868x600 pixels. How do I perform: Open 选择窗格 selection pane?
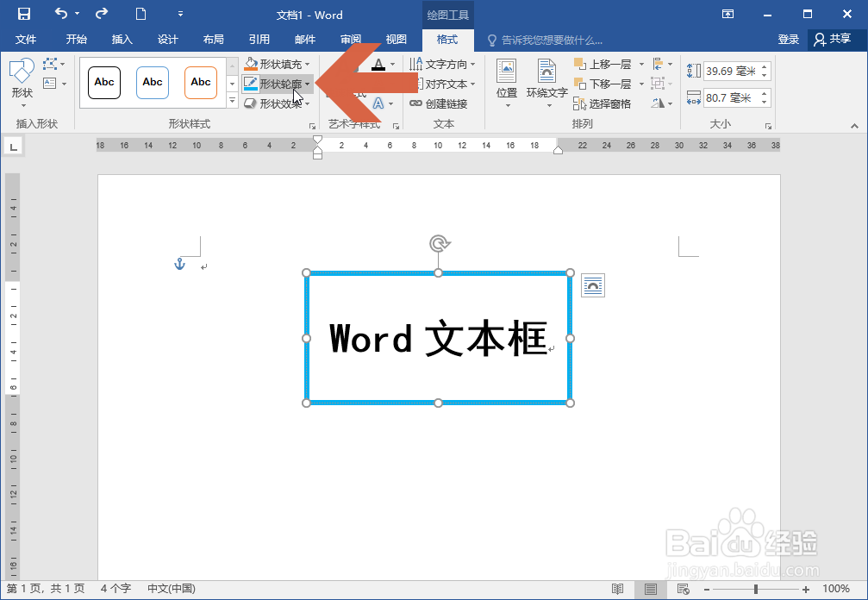point(603,103)
